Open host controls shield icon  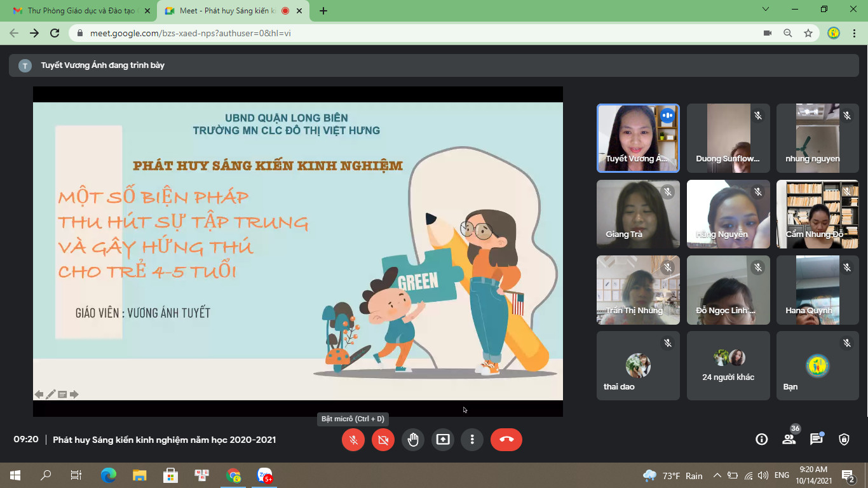[x=844, y=439]
